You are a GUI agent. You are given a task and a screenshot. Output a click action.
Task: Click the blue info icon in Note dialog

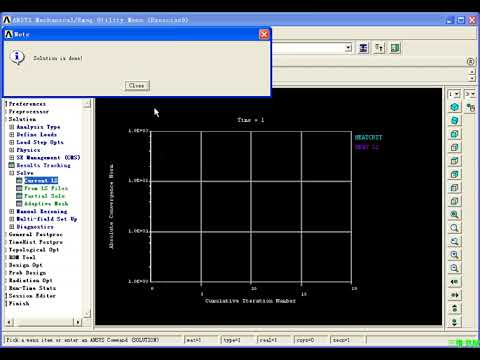[x=17, y=57]
